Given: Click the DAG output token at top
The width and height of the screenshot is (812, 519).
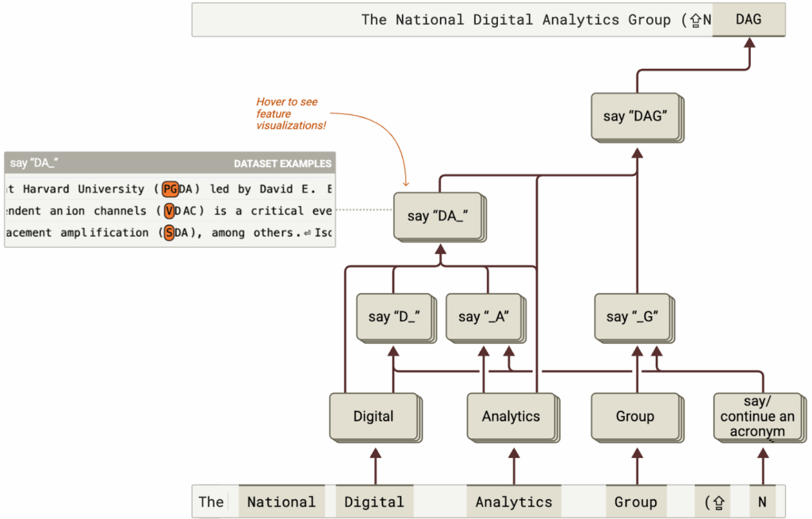Looking at the screenshot, I should (748, 19).
